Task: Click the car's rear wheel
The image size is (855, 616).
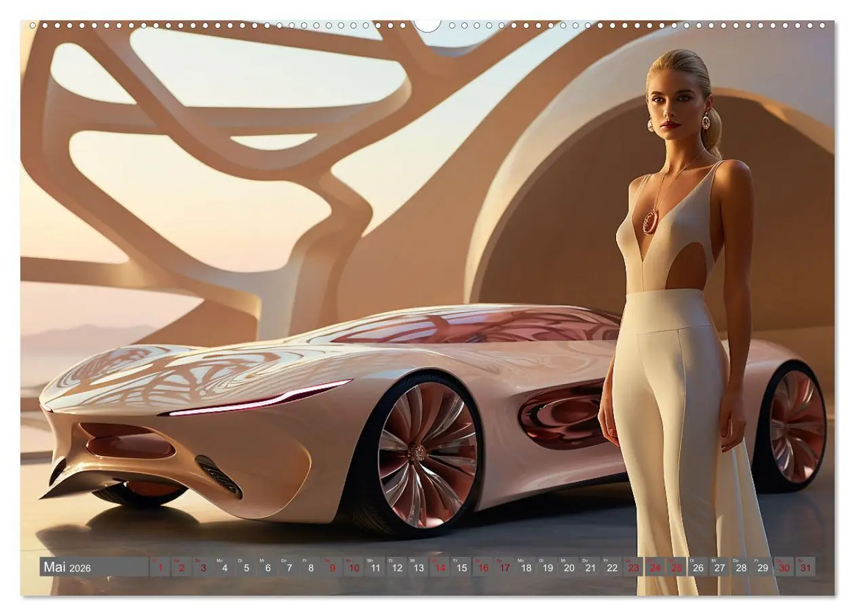Action: click(795, 427)
